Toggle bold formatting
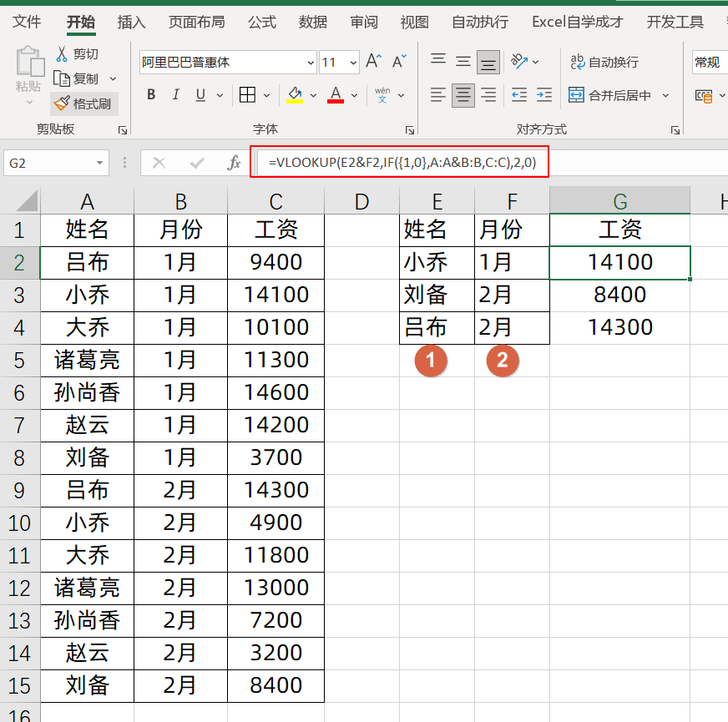The width and height of the screenshot is (728, 722). point(151,94)
